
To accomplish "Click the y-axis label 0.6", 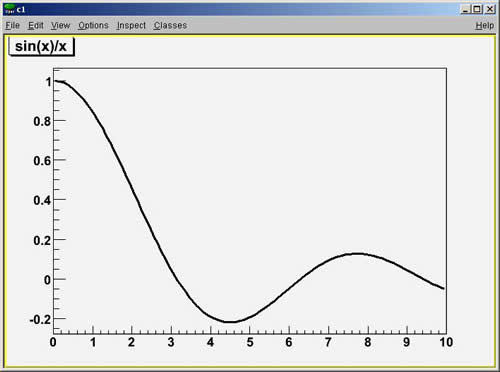I will pos(42,161).
